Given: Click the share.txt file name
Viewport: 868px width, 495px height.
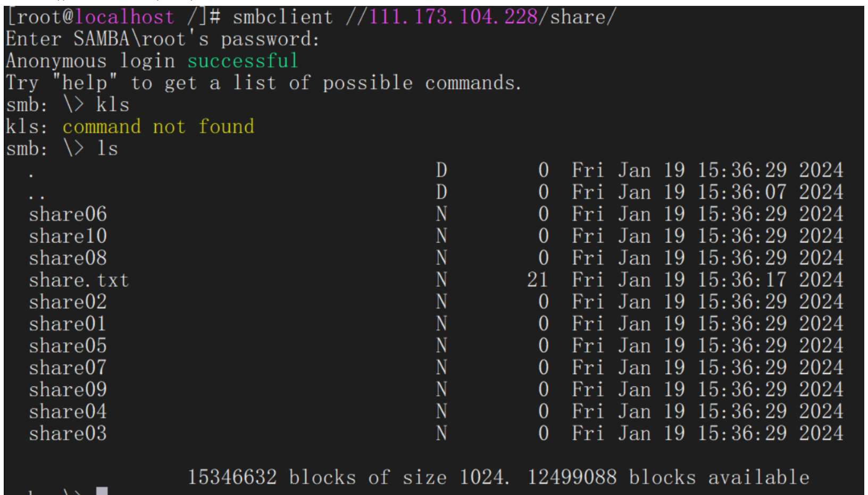Looking at the screenshot, I should click(79, 280).
